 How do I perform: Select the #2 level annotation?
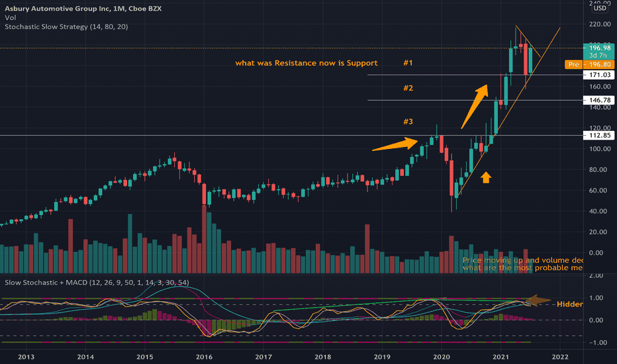[408, 88]
